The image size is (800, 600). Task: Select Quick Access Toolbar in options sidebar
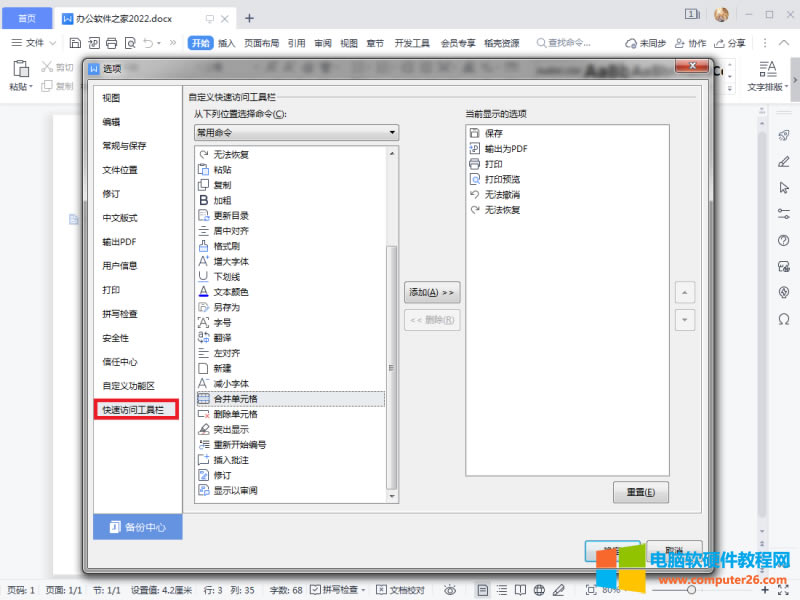135,409
